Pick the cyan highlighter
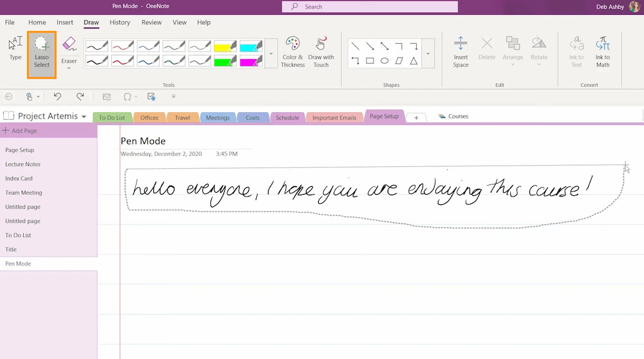 click(251, 46)
